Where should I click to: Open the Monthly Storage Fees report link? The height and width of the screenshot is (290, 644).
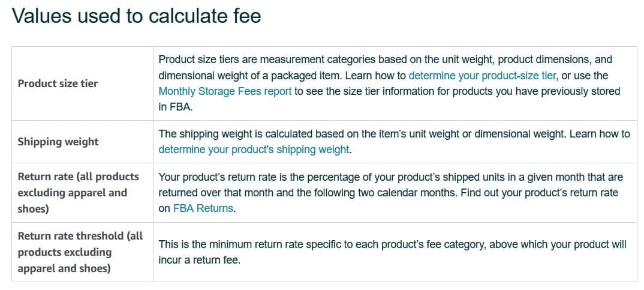click(225, 91)
